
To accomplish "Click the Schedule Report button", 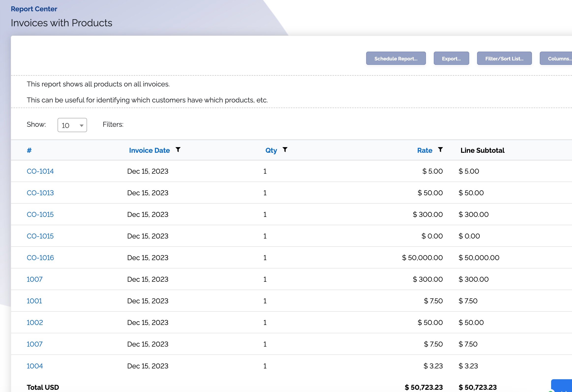I will pyautogui.click(x=396, y=58).
